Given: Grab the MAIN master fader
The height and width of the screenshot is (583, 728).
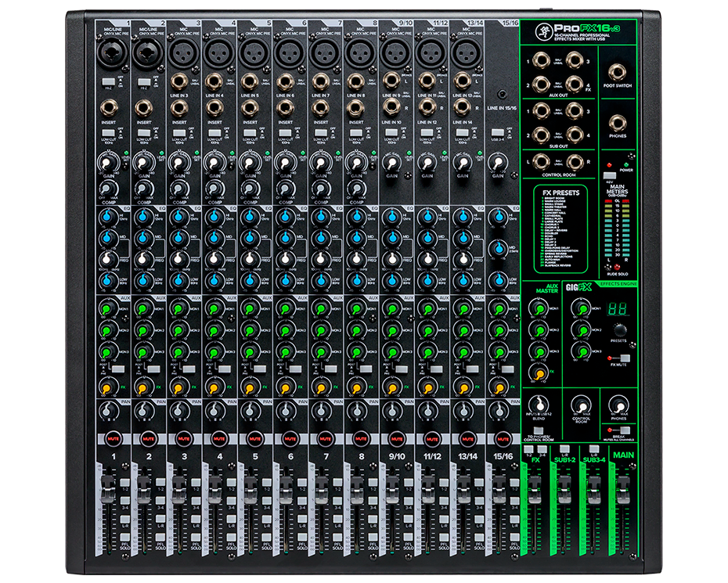Looking at the screenshot, I should (622, 490).
